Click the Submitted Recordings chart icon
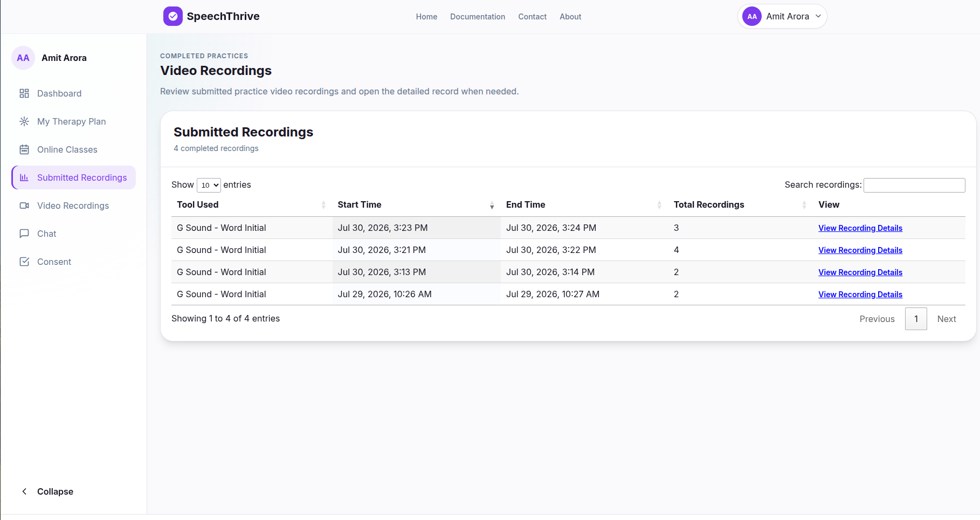The width and height of the screenshot is (980, 520). (x=24, y=177)
